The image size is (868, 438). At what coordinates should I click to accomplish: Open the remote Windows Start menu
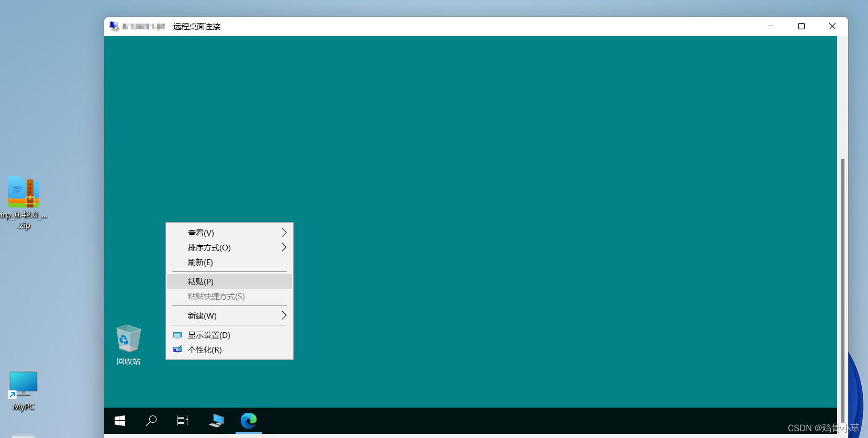(120, 421)
